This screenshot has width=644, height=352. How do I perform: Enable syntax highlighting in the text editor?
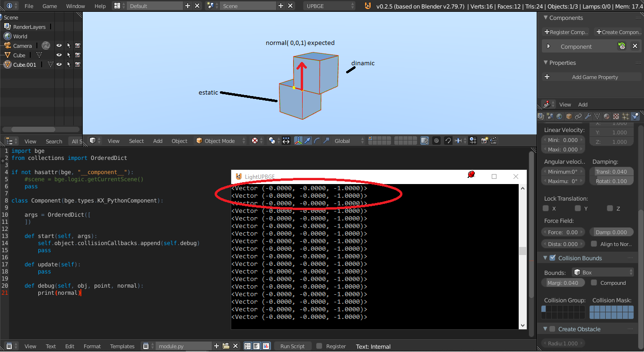pyautogui.click(x=266, y=346)
